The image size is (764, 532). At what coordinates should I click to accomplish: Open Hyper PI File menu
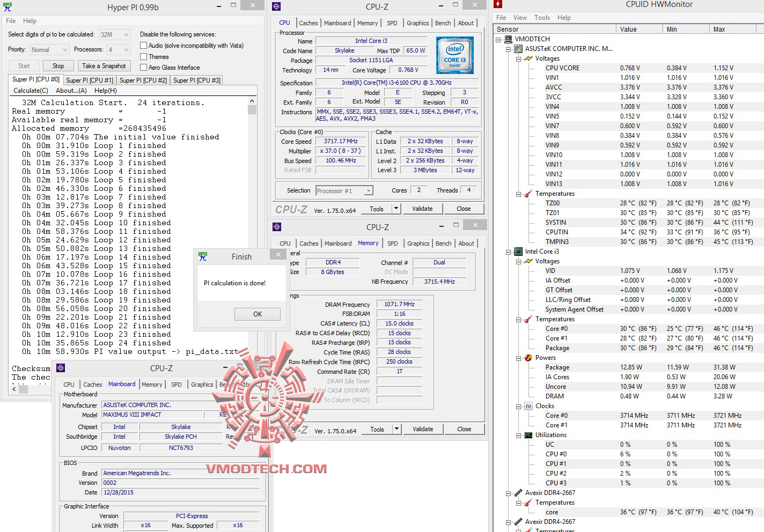coord(11,21)
